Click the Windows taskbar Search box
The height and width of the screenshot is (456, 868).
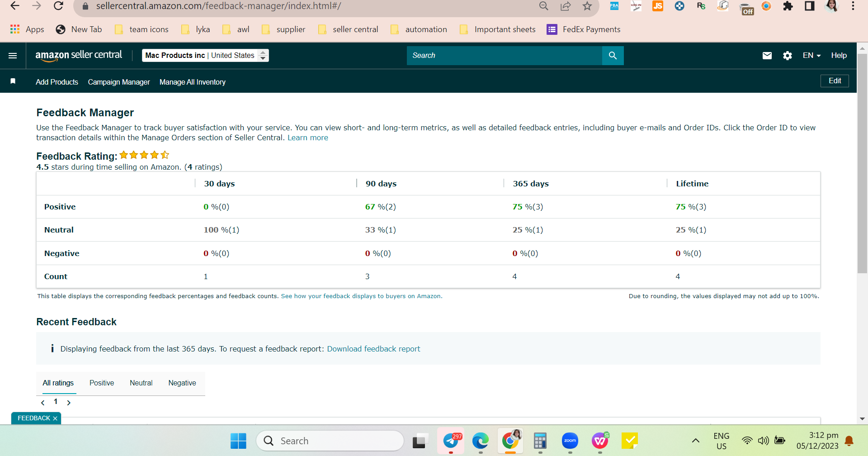[330, 441]
